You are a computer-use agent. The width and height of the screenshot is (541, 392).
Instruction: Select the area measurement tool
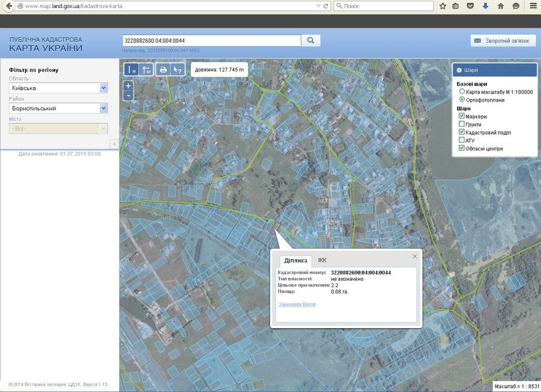tap(146, 69)
